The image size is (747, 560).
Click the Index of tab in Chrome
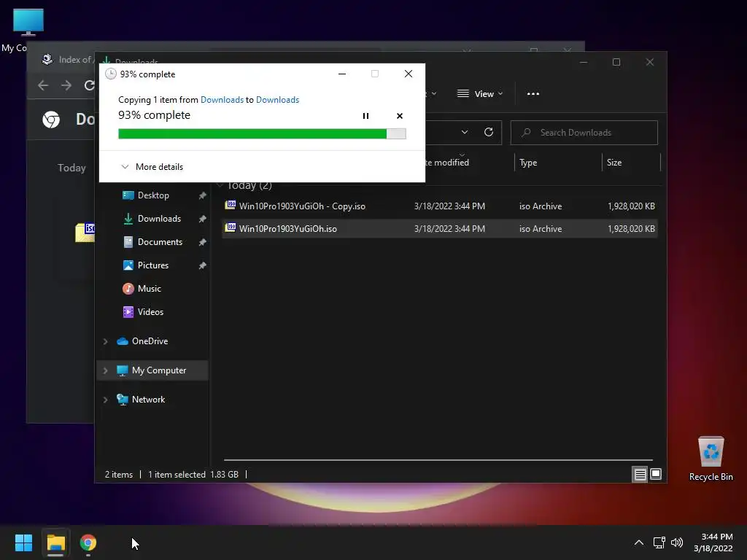click(66, 60)
